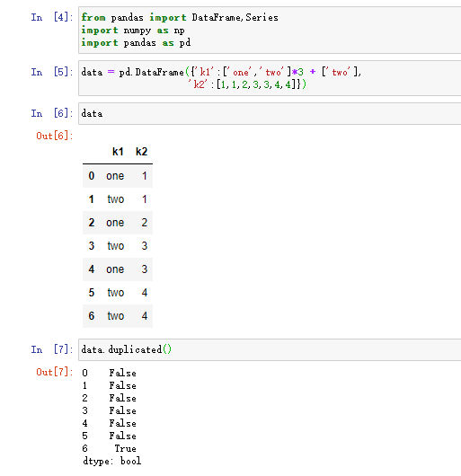Click 'one' in table row 0

[115, 176]
